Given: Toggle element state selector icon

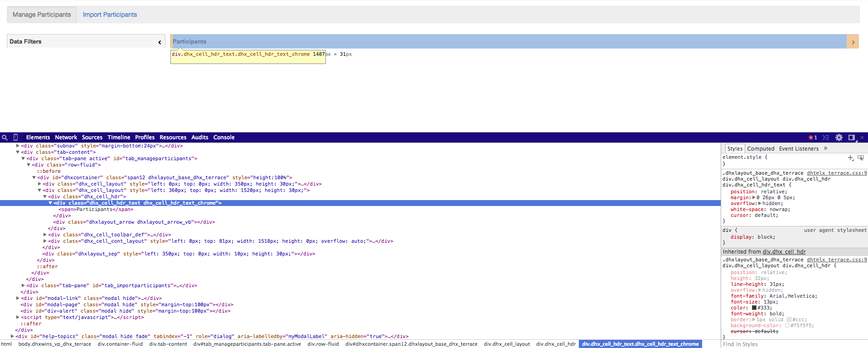Looking at the screenshot, I should click(x=861, y=157).
